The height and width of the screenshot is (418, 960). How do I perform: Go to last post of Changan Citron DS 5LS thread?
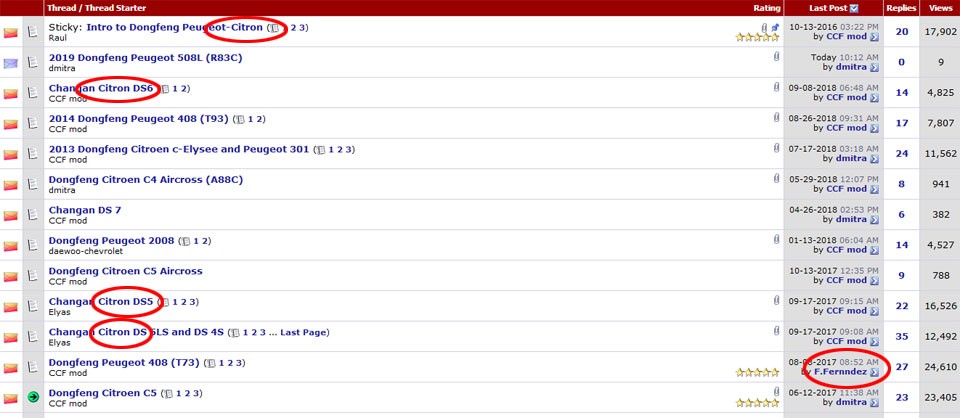pos(874,341)
